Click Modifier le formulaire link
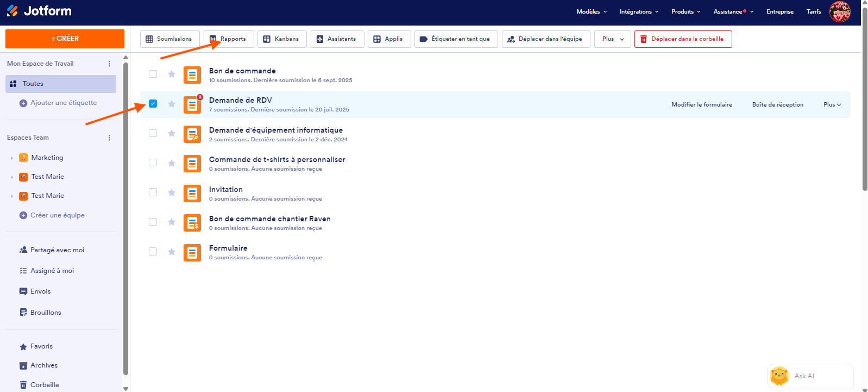868x392 pixels. point(702,104)
